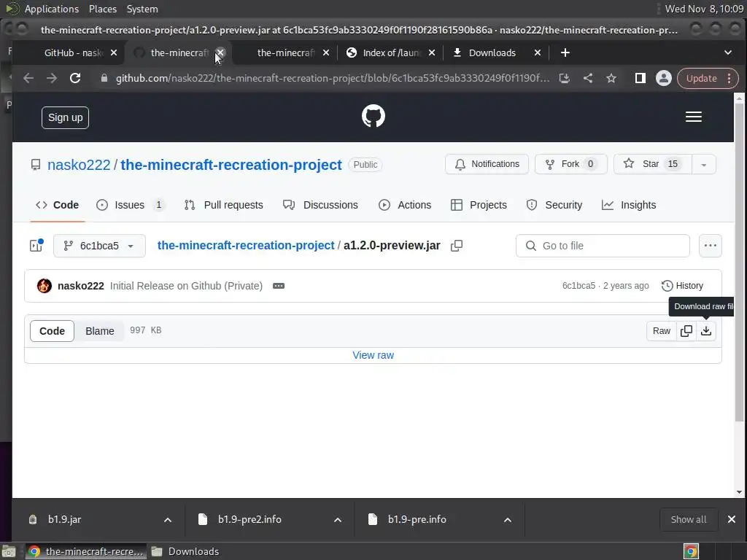747x560 pixels.
Task: Click the site lock icon in address bar
Action: point(104,78)
